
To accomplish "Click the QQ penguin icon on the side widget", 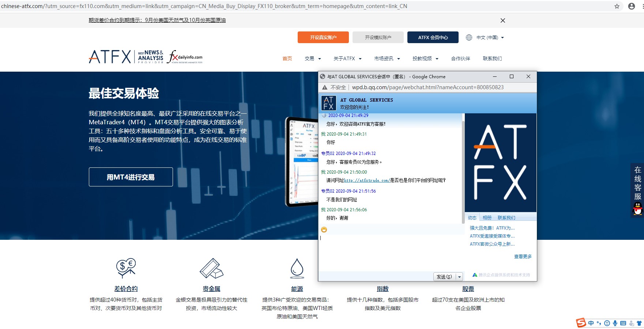I will click(x=638, y=209).
